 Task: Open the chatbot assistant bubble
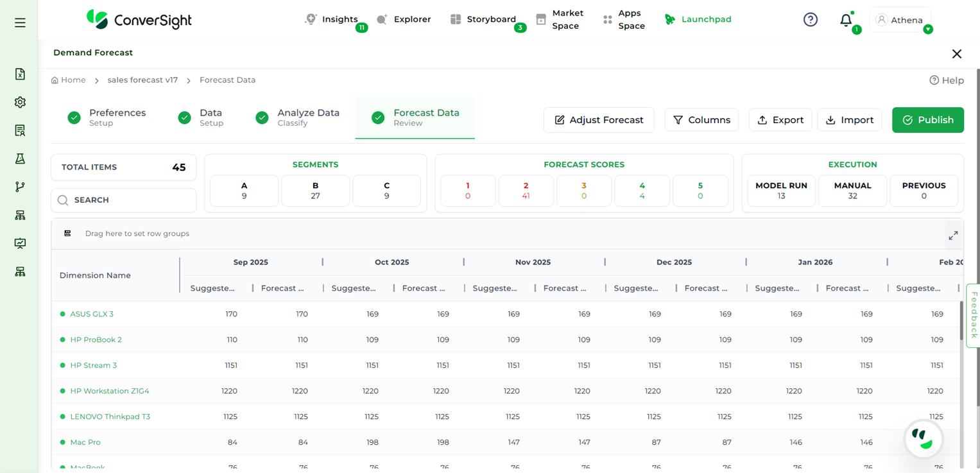click(923, 439)
